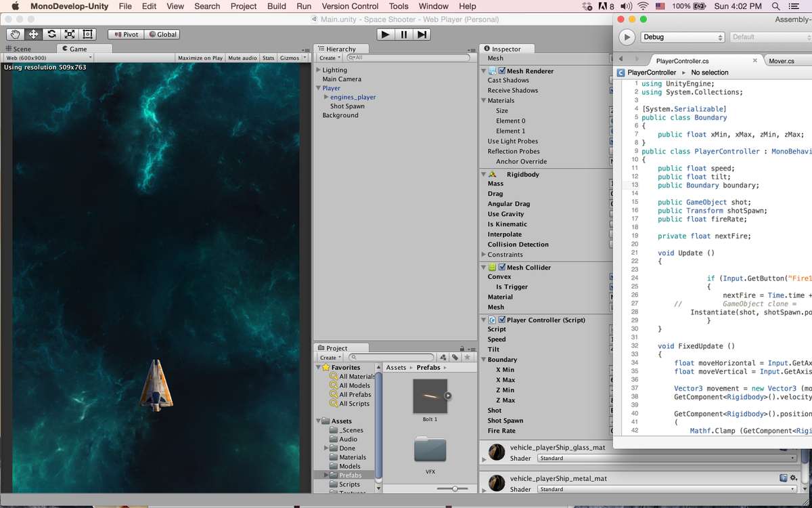Click the play overlay on Bolt 1 thumbnail
Image resolution: width=812 pixels, height=508 pixels.
[x=447, y=396]
